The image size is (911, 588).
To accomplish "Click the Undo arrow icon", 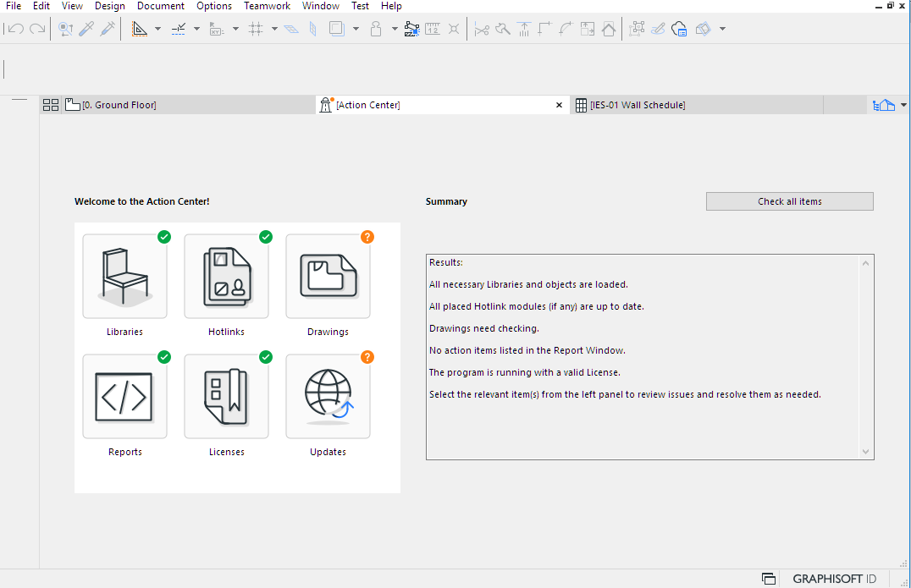I will (x=16, y=29).
